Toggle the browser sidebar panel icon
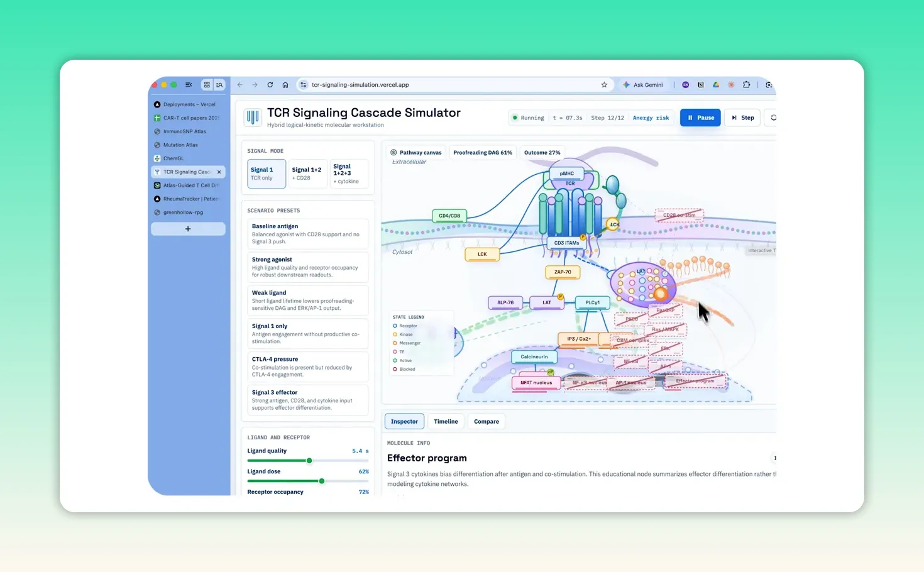 189,85
